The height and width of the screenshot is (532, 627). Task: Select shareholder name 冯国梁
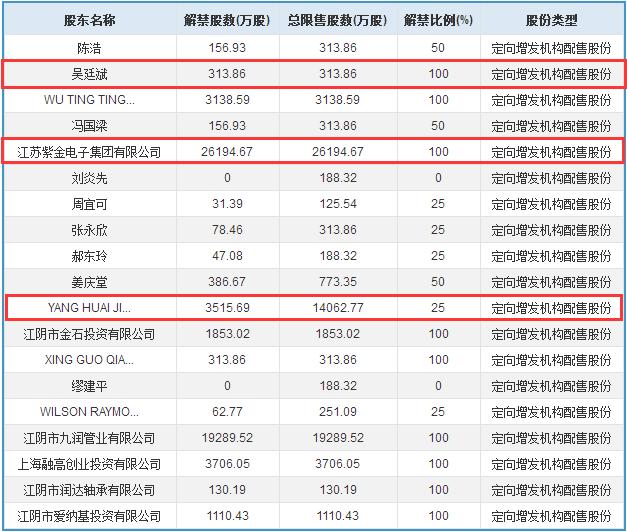click(x=90, y=126)
